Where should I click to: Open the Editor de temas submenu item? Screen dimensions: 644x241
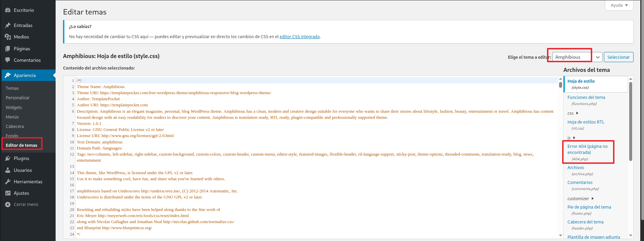click(x=22, y=145)
